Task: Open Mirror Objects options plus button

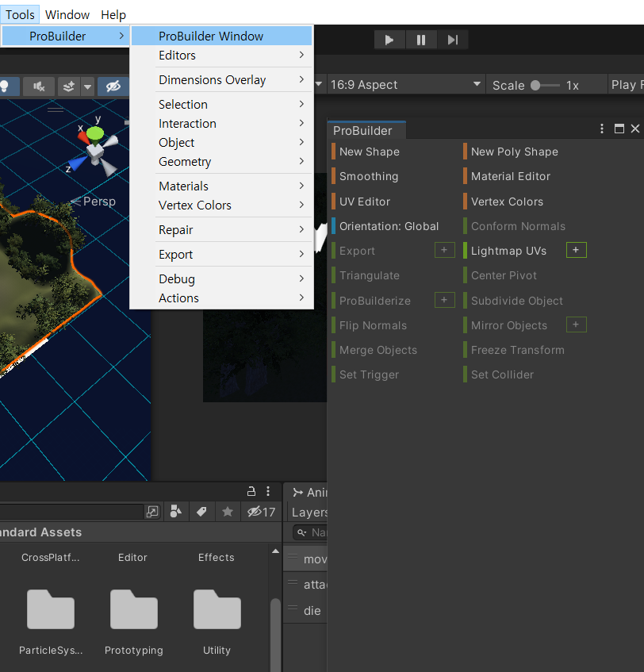Action: (576, 324)
